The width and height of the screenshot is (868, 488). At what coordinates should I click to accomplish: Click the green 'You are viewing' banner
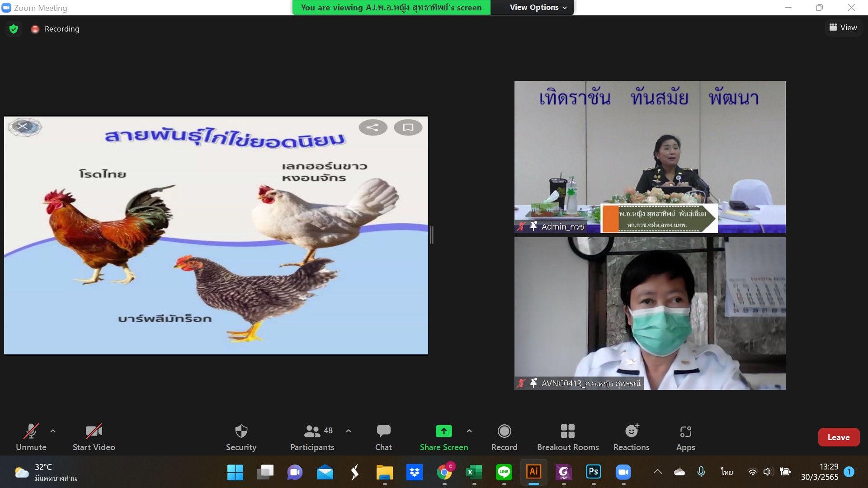(x=391, y=7)
